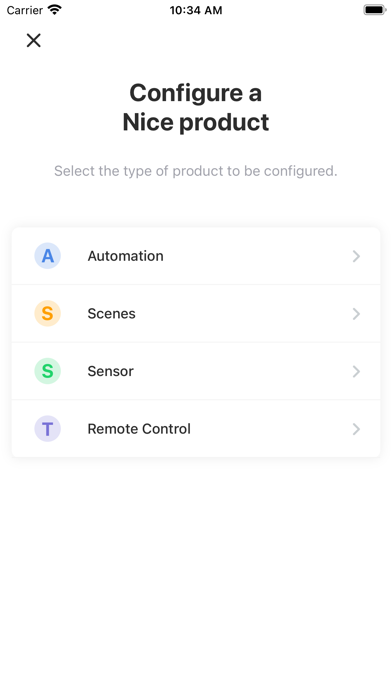The width and height of the screenshot is (392, 696).
Task: Open Automation via its chevron arrow
Action: (356, 256)
